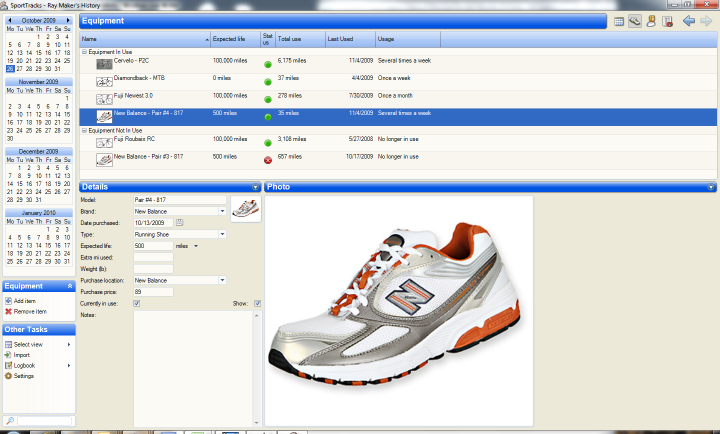The image size is (720, 434).
Task: Click the Cervelo - P2C bike thumbnail icon
Action: pos(104,64)
